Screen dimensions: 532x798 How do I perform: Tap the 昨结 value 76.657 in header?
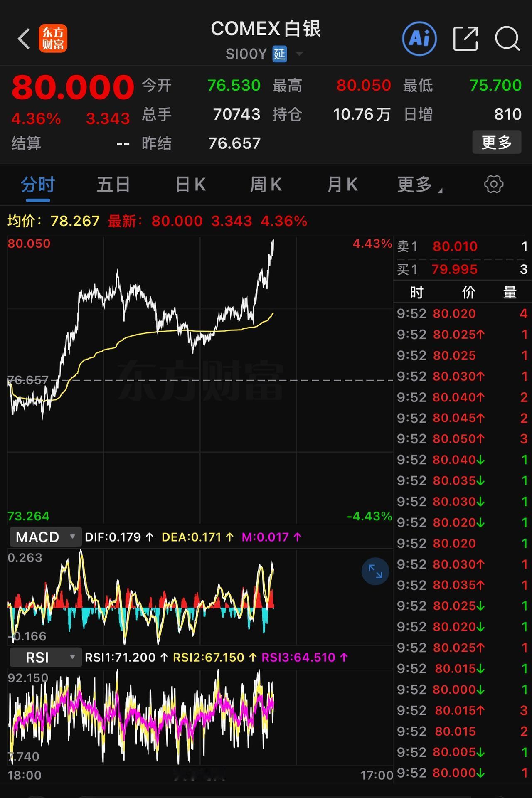[x=234, y=143]
